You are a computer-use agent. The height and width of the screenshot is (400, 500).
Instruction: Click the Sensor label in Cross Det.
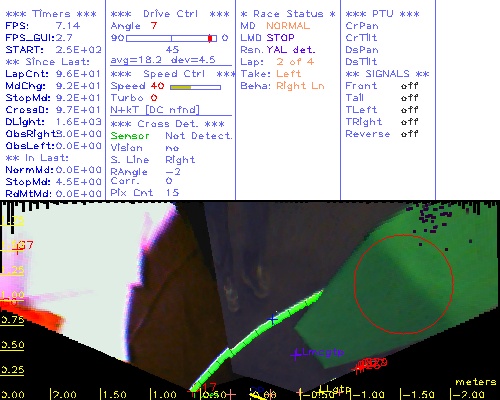click(130, 136)
